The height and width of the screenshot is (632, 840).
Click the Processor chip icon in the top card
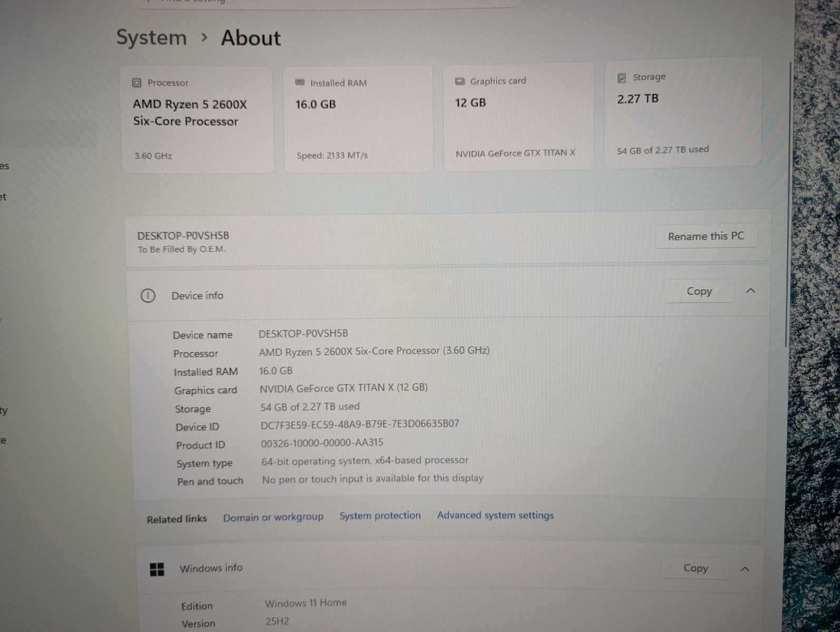(x=136, y=83)
